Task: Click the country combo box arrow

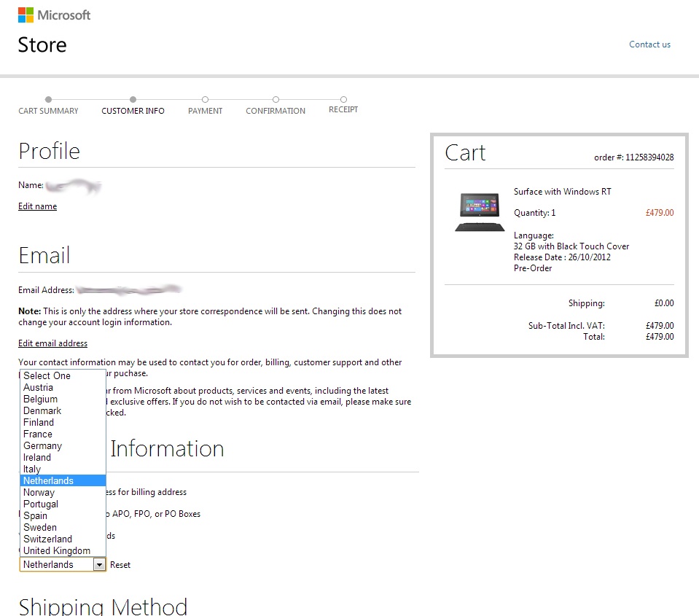Action: [x=99, y=565]
